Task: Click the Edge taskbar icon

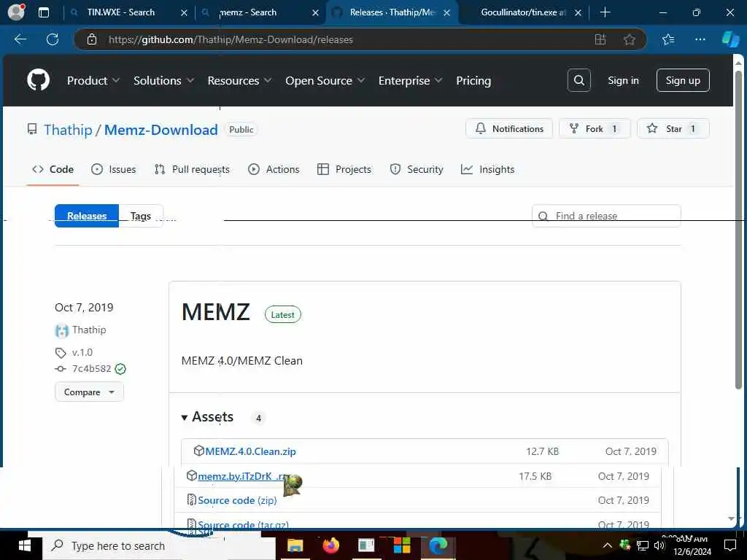Action: coord(438,545)
